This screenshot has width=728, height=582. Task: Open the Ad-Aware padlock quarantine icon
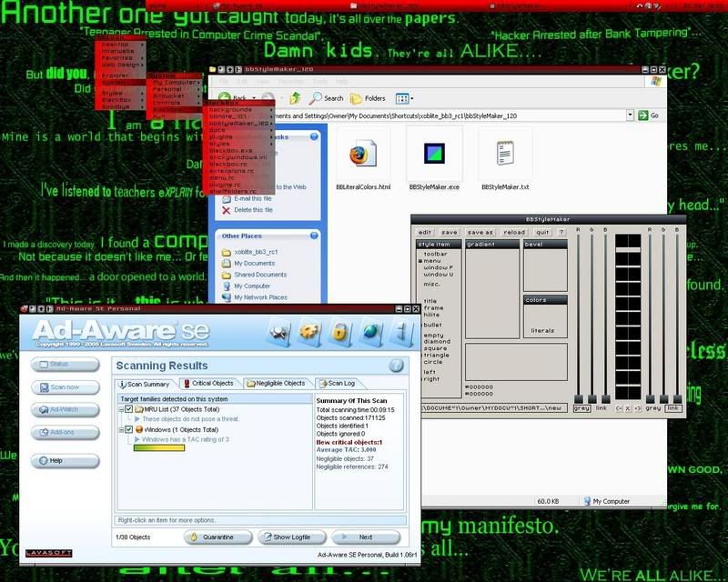click(340, 333)
